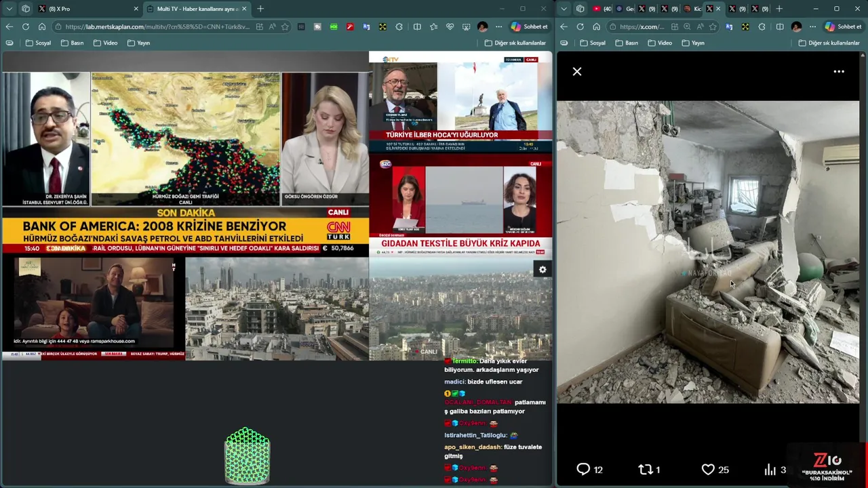Toggle favorite star in left window address bar
The height and width of the screenshot is (488, 868).
click(x=285, y=26)
